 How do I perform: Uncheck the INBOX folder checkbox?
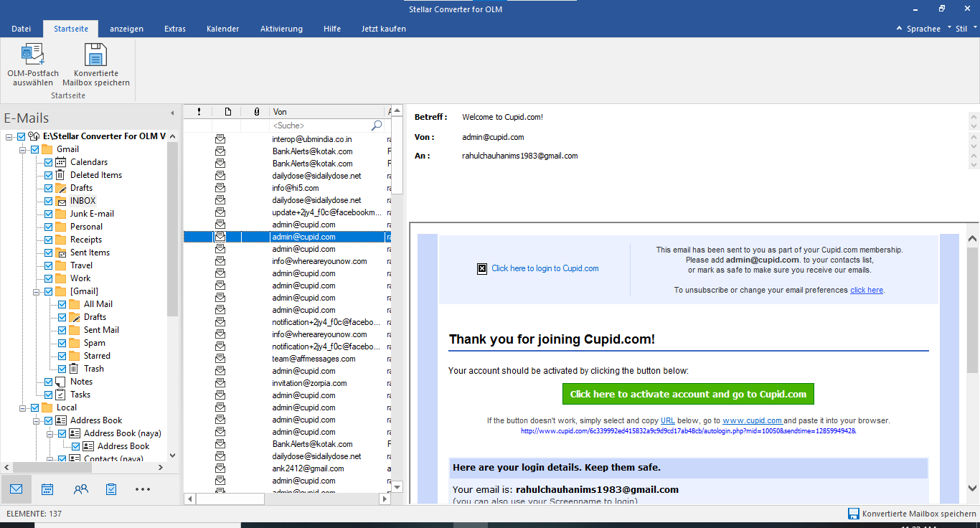click(x=49, y=201)
